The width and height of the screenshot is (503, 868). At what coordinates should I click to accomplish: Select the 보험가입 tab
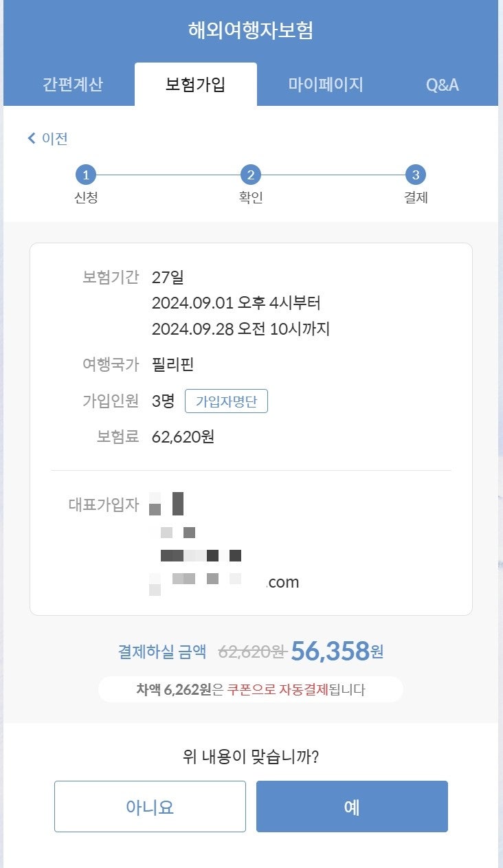click(195, 85)
